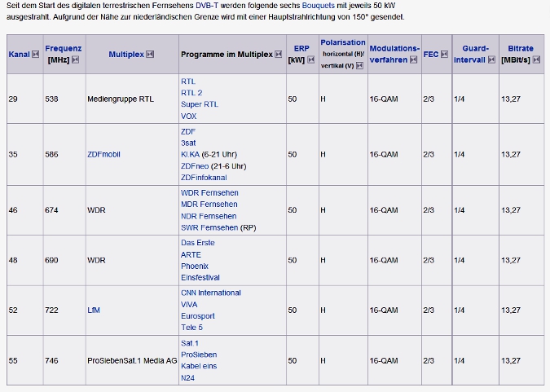Sort by Bitrate [MBit/s] icon
The image size is (550, 392).
pos(536,60)
